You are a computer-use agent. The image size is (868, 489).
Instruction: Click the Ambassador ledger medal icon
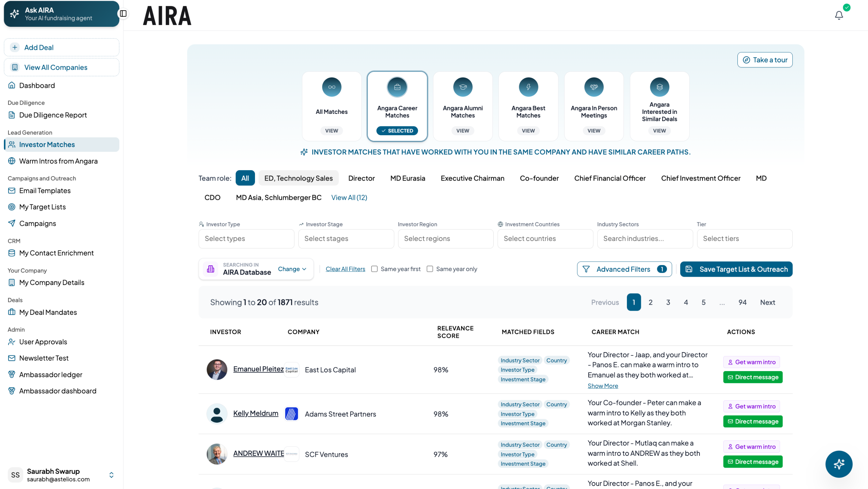tap(12, 374)
